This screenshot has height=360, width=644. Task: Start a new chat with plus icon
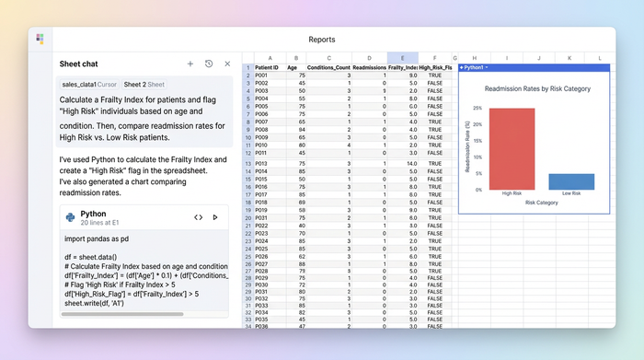click(190, 64)
